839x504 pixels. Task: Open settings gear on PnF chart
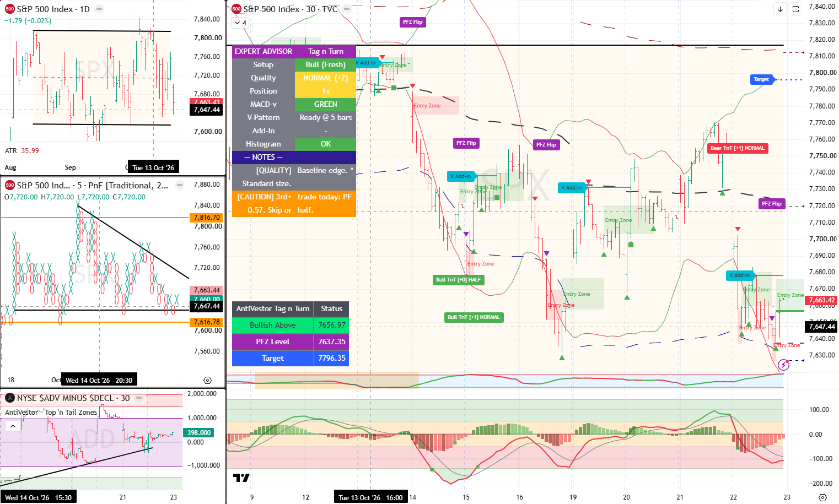click(x=207, y=380)
